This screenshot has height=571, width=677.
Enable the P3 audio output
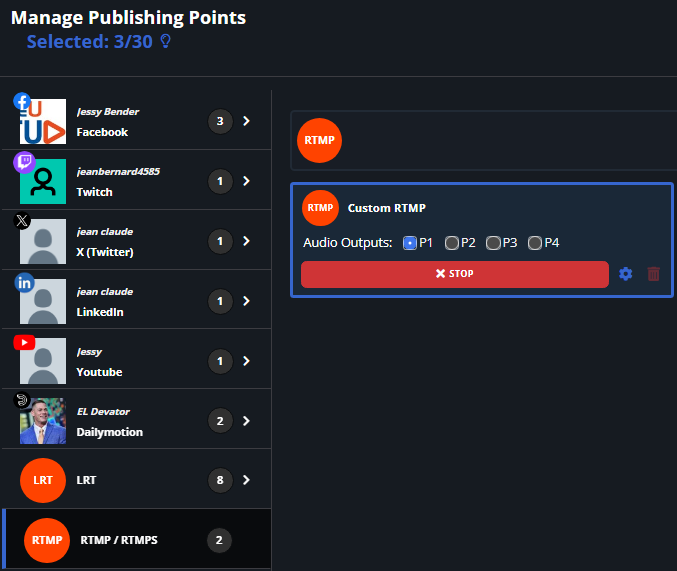tap(493, 243)
